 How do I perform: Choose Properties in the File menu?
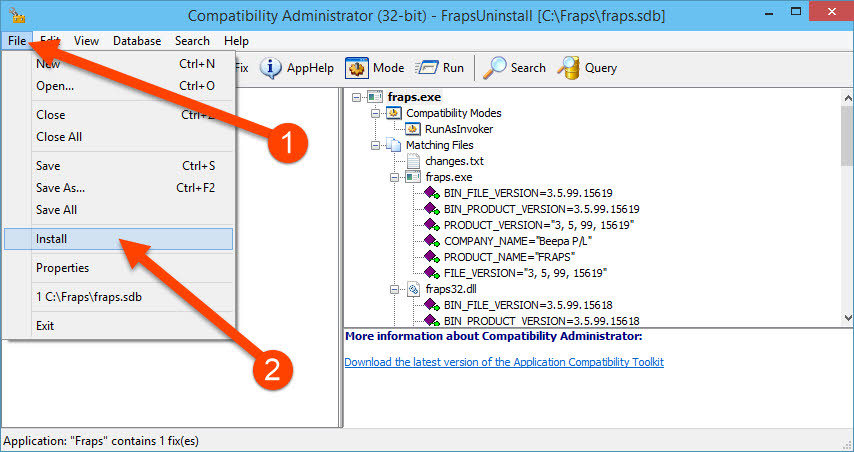point(62,268)
